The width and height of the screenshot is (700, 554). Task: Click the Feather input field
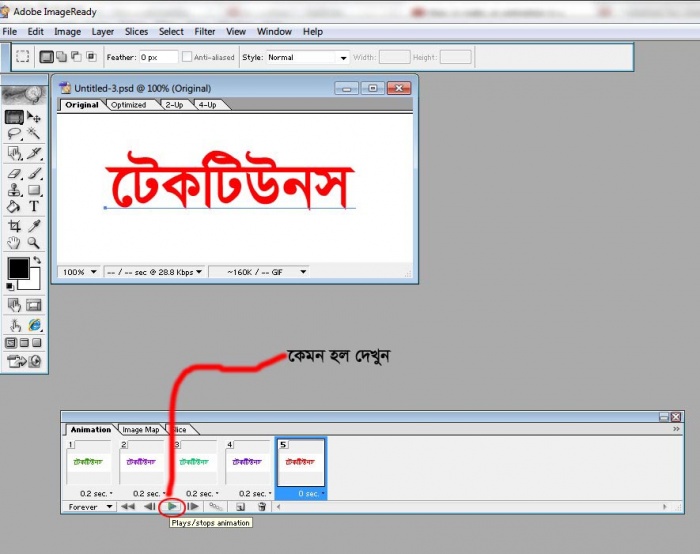[158, 57]
